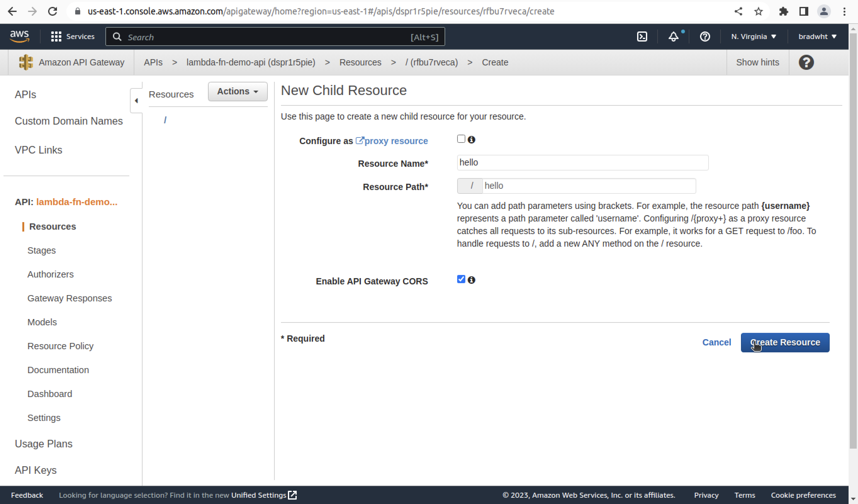Open APIs in the left navigation
This screenshot has width=858, height=504.
click(25, 94)
